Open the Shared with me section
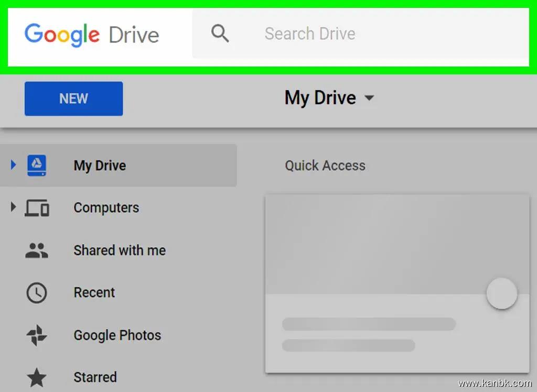 point(120,251)
